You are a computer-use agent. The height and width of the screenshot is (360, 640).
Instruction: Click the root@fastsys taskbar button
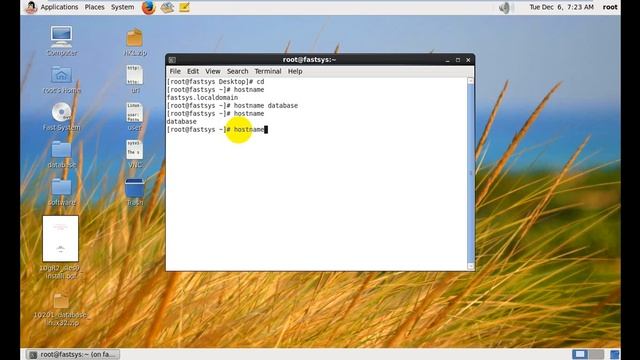click(x=73, y=354)
